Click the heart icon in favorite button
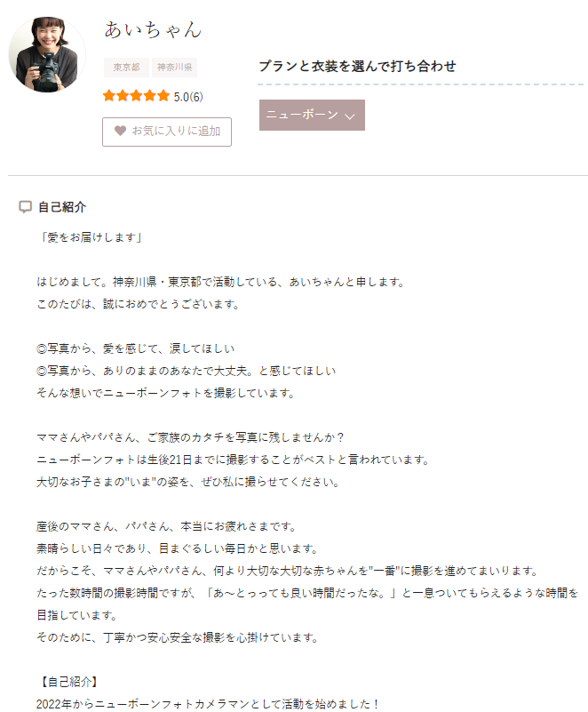Screen dimensions: 588x712 pyautogui.click(x=120, y=131)
